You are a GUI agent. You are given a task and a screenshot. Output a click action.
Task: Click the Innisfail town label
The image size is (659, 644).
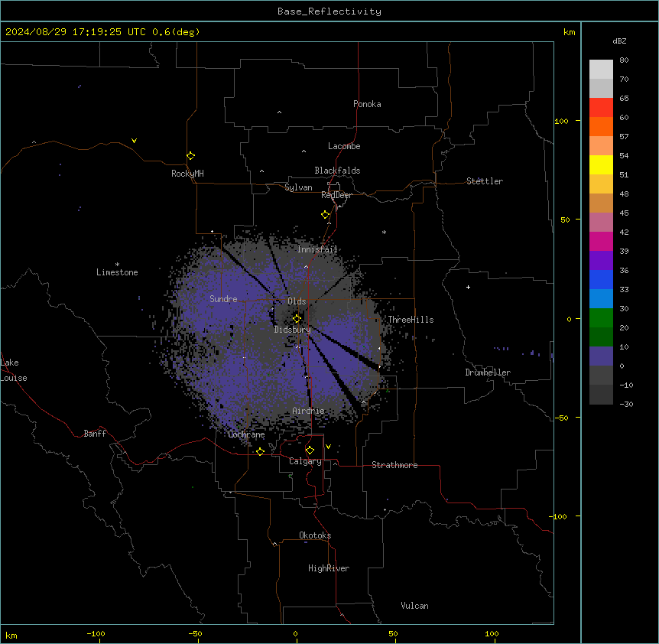click(317, 249)
